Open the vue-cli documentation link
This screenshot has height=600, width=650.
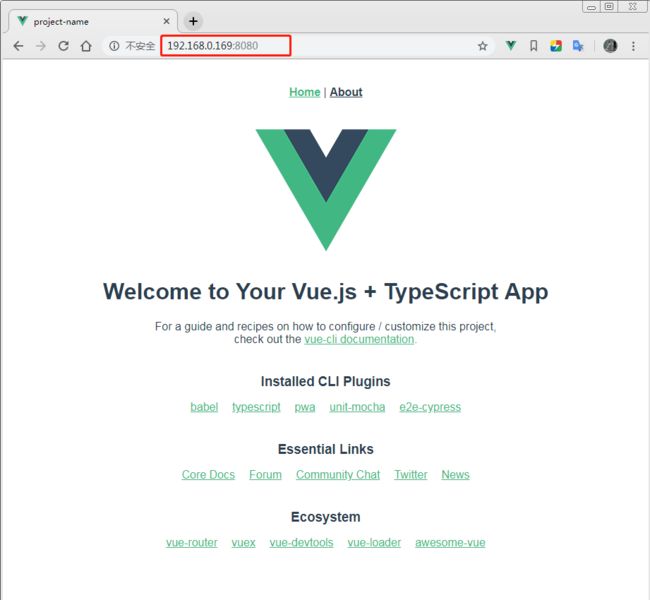(359, 339)
